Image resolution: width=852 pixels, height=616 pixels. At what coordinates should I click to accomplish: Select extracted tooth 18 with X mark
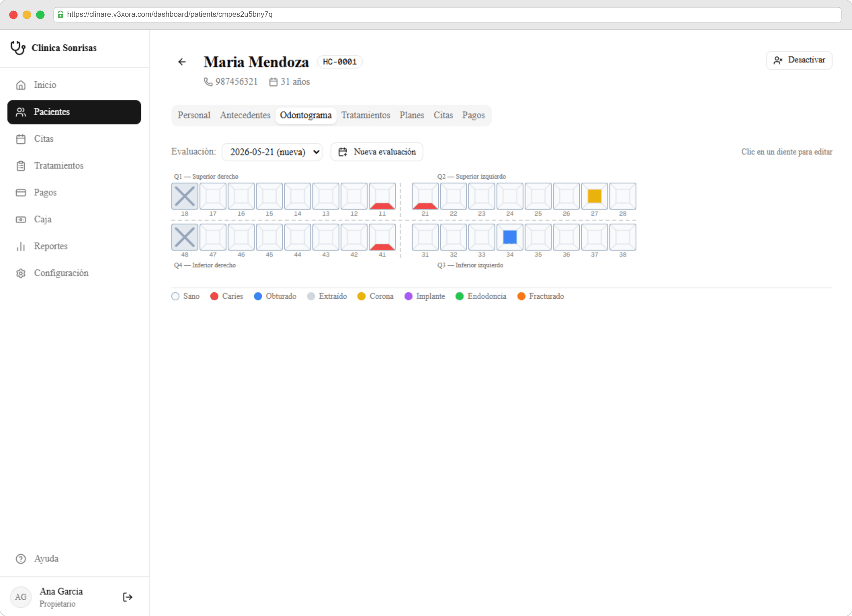pyautogui.click(x=185, y=196)
